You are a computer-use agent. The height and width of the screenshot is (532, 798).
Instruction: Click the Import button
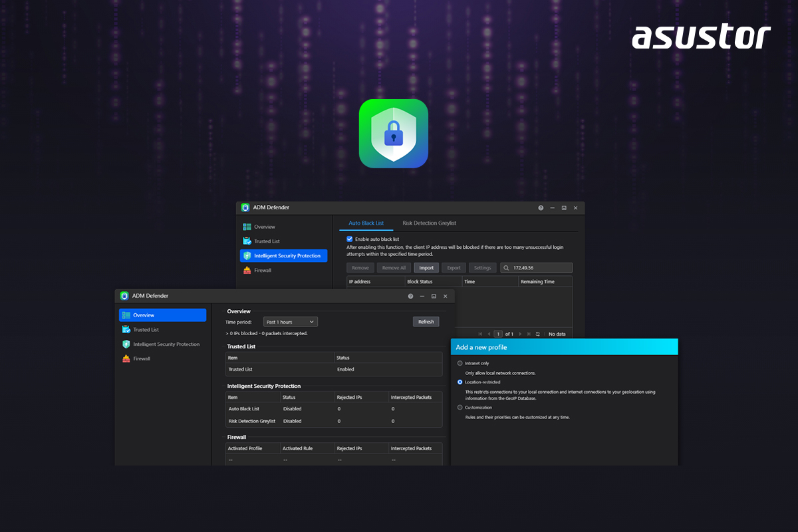(426, 268)
